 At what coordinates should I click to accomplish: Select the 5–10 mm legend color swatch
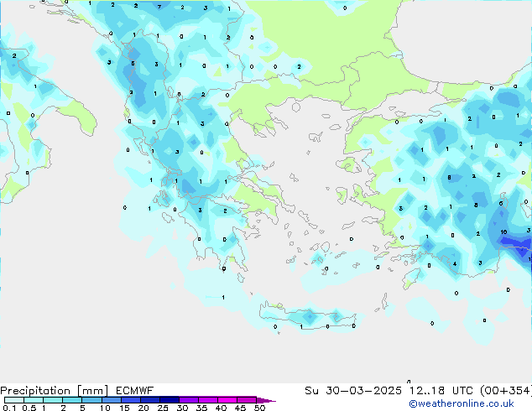(91, 400)
